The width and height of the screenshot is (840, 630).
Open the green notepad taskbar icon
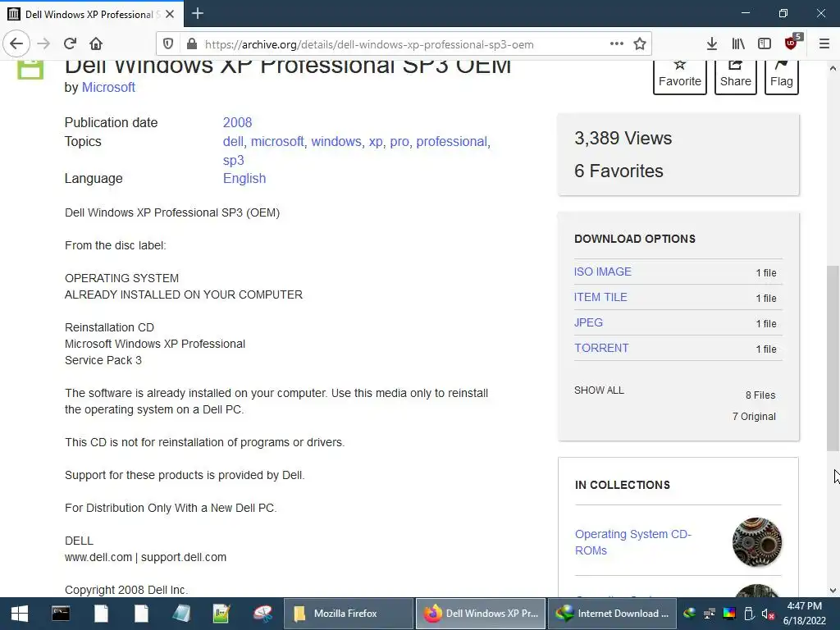pyautogui.click(x=221, y=614)
